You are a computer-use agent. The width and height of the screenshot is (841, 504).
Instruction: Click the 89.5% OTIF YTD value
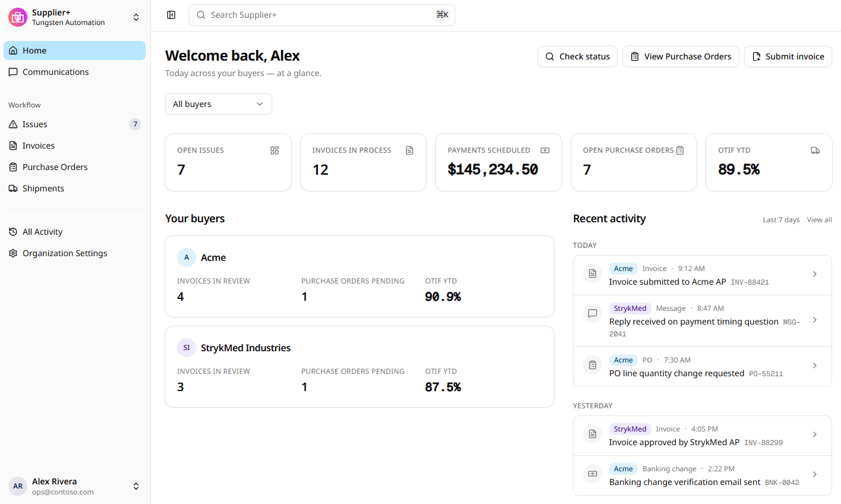(x=739, y=169)
